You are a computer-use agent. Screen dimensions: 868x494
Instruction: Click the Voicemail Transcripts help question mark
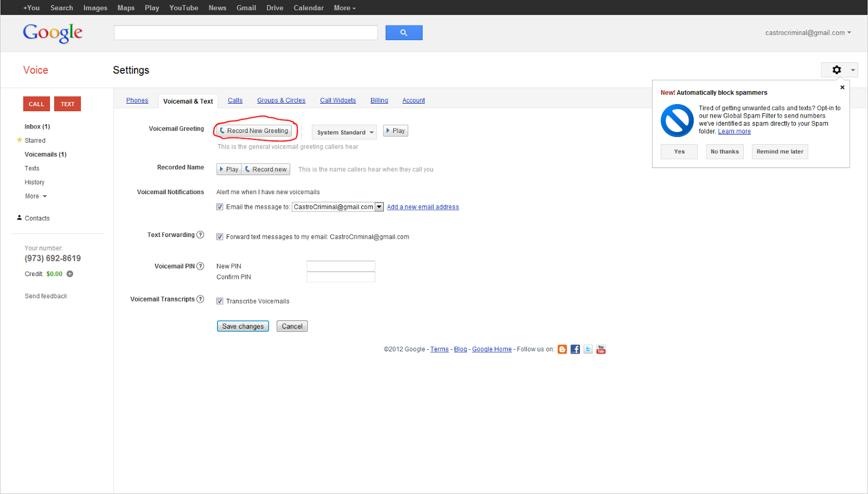(200, 299)
